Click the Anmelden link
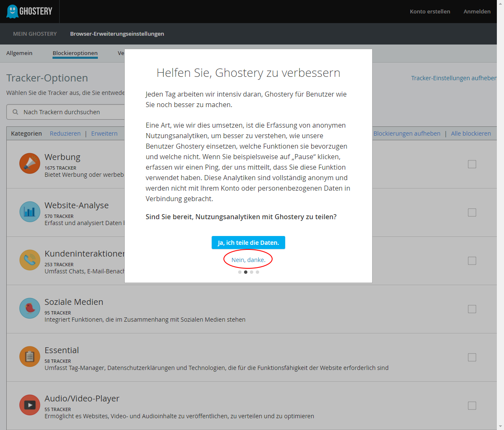504x430 pixels. point(477,11)
